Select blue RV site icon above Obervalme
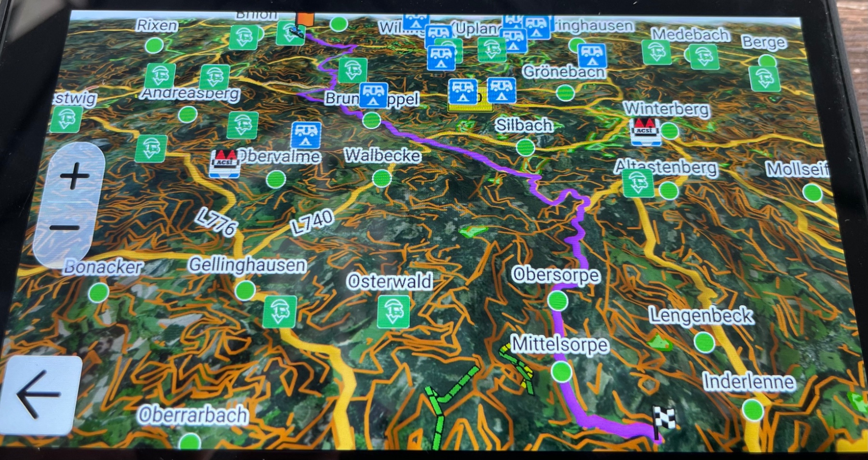 tap(306, 135)
